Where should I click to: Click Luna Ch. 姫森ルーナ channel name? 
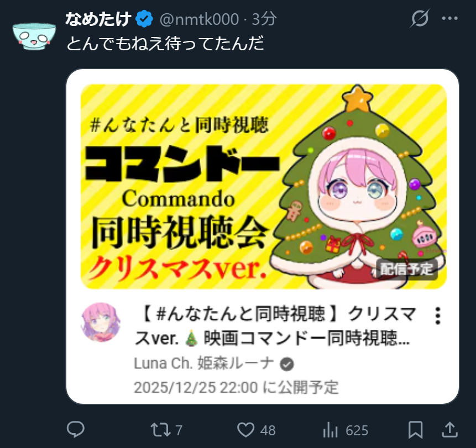pos(204,363)
